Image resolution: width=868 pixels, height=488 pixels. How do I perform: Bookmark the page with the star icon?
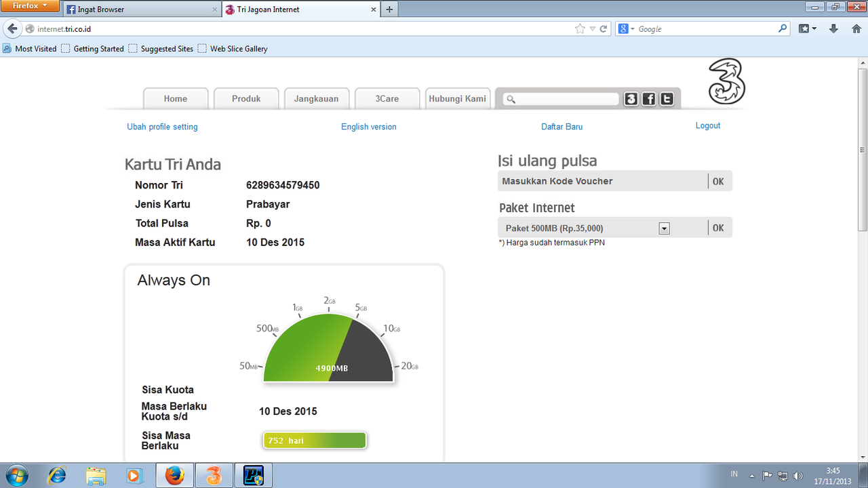[578, 28]
